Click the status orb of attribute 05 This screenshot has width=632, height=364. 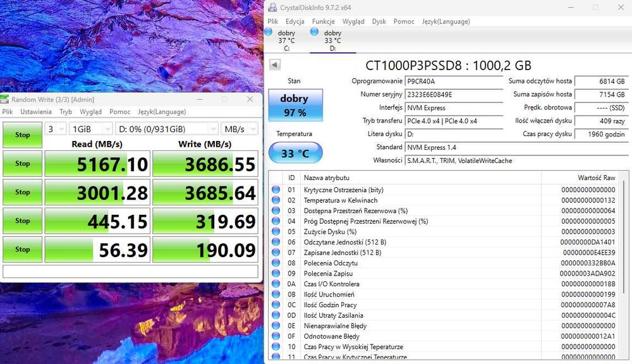[x=276, y=231]
